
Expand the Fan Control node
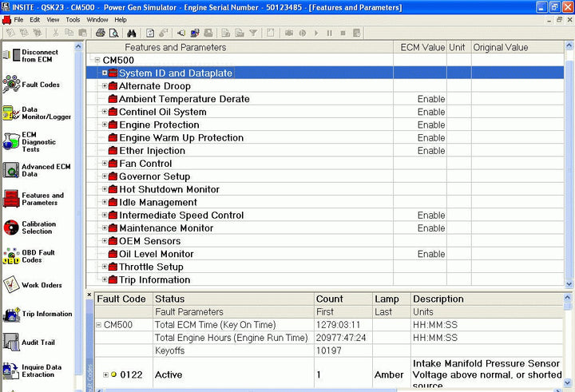[105, 163]
